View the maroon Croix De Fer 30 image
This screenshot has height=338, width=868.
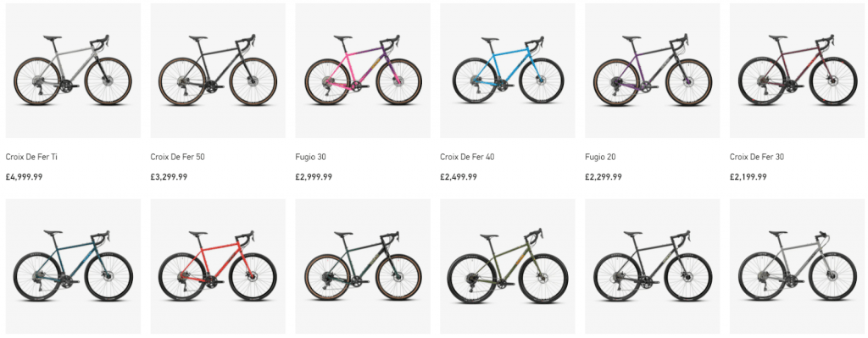[797, 70]
